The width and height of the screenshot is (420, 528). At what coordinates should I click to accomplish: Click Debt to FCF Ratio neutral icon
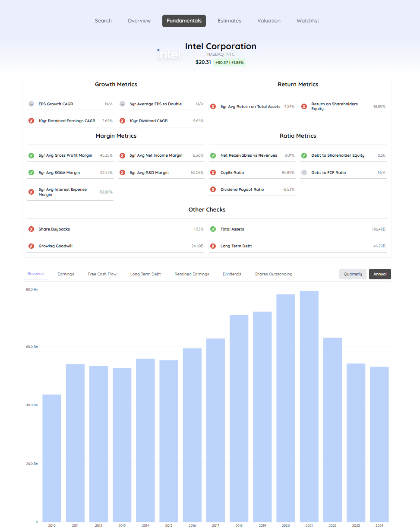pos(304,173)
